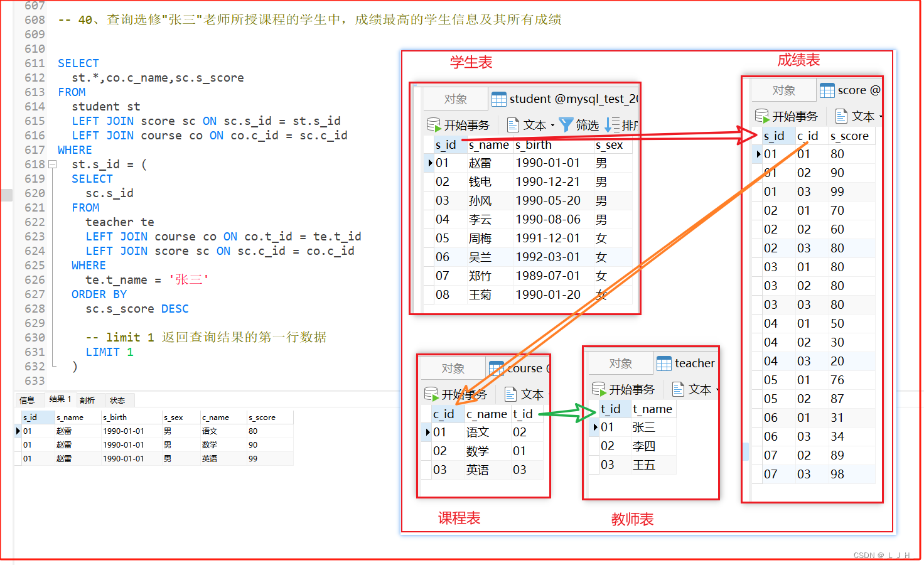924x565 pixels.
Task: Click score value 31 in the score table
Action: [837, 417]
